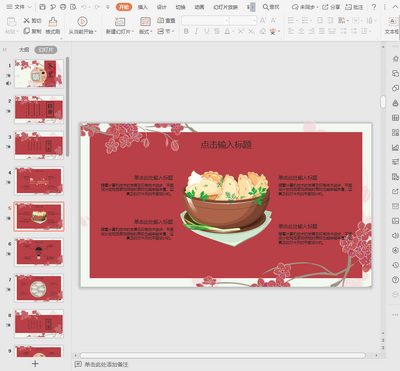Viewport: 400px width, 371px height.
Task: Click the Increase Indent icon
Action: [x=330, y=21]
